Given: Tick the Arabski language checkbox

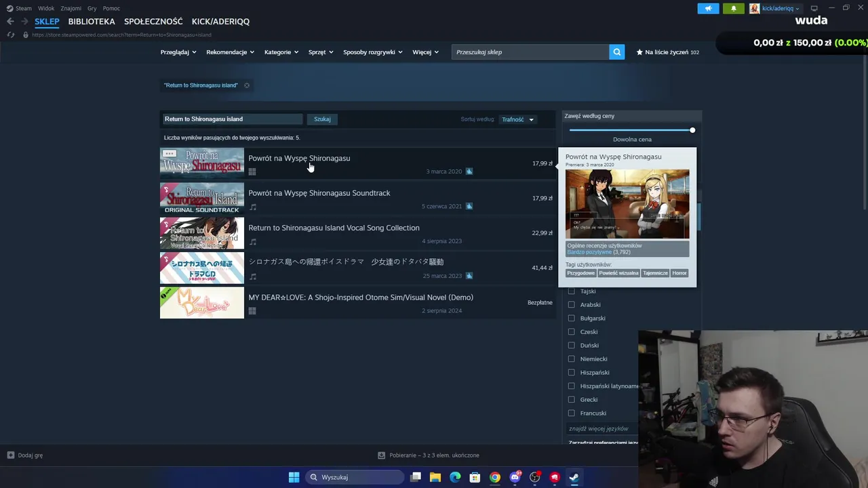Looking at the screenshot, I should pos(571,305).
